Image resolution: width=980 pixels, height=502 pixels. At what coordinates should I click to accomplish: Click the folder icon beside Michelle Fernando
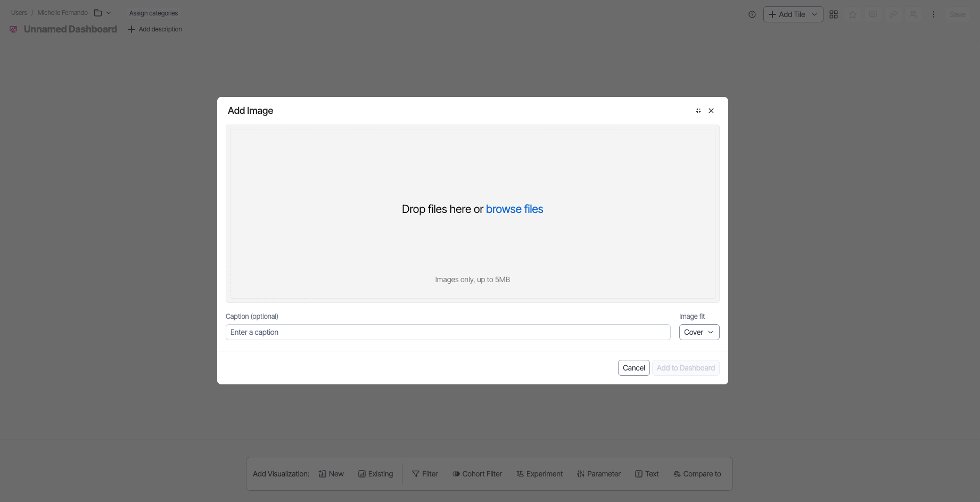pyautogui.click(x=98, y=13)
